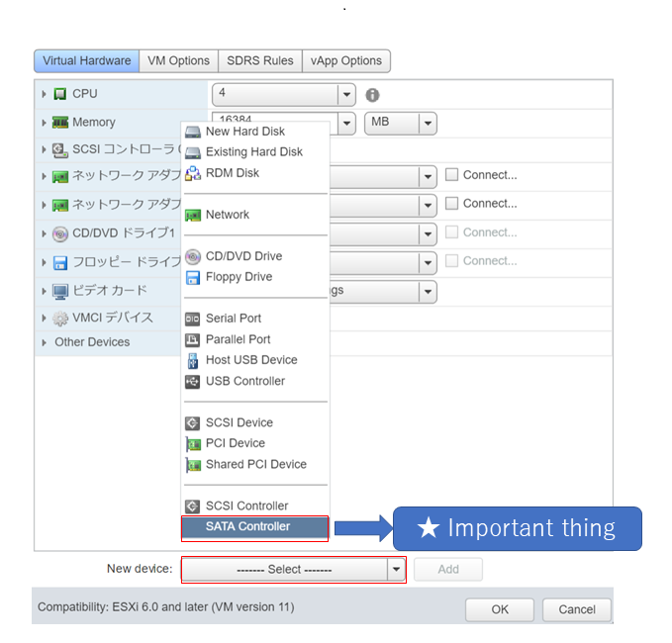The height and width of the screenshot is (643, 672).
Task: Expand the Other Devices row
Action: [x=44, y=342]
